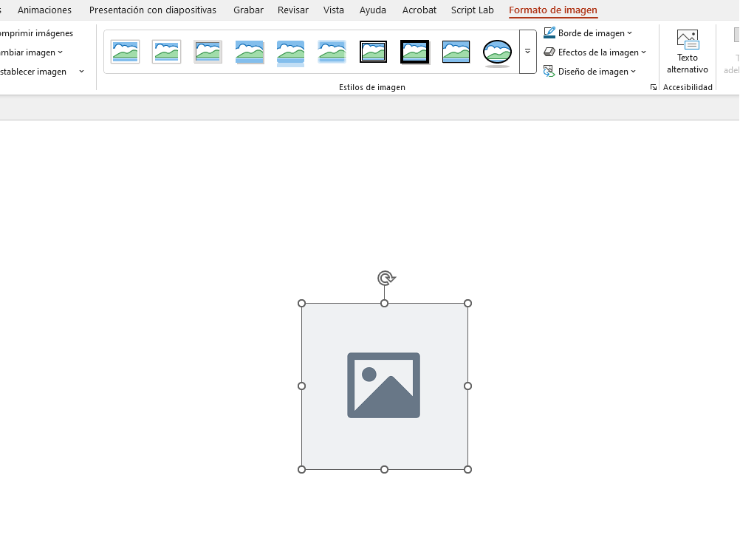Apply the double black frame picture style

click(373, 52)
